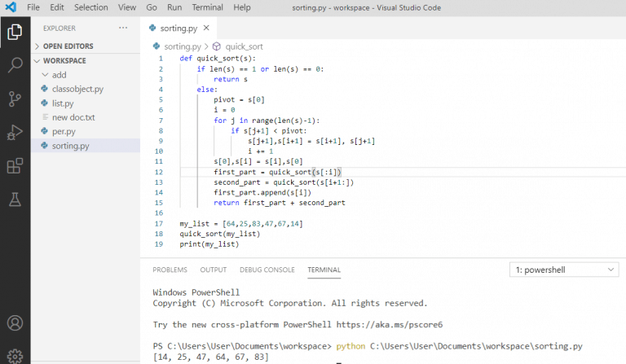The image size is (626, 364).
Task: Open the Accounts menu icon
Action: pos(15,323)
